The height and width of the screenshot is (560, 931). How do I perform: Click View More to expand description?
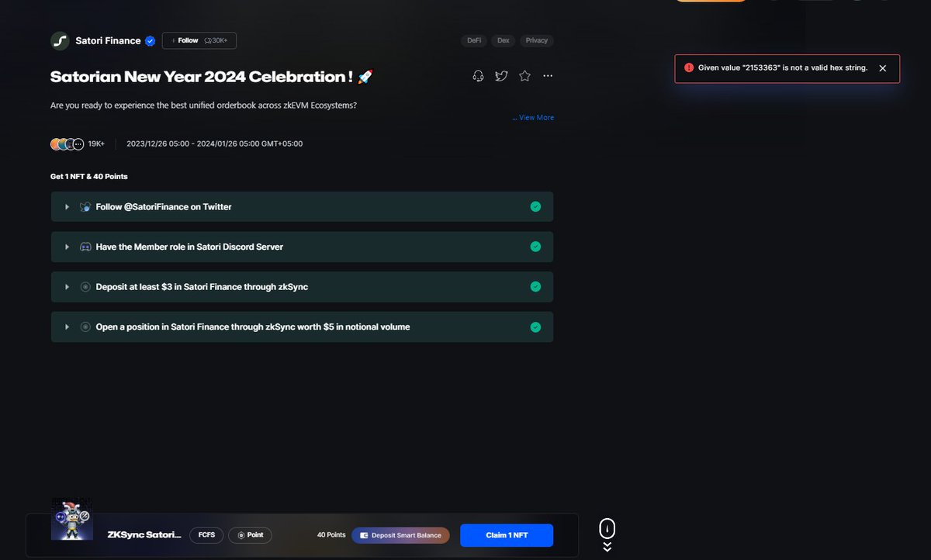pyautogui.click(x=533, y=118)
